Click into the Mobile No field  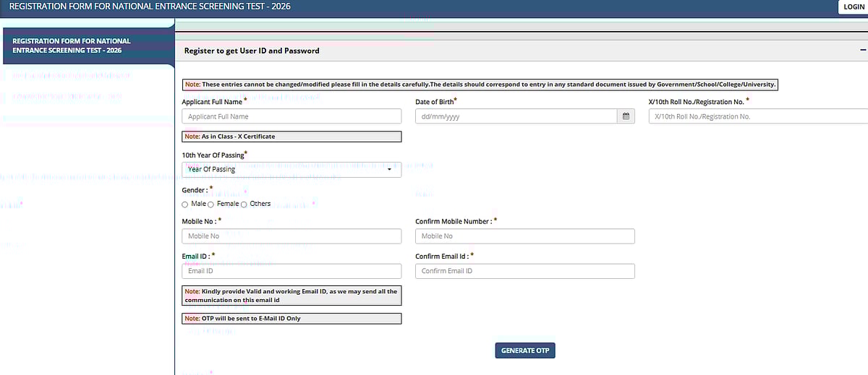(x=291, y=236)
